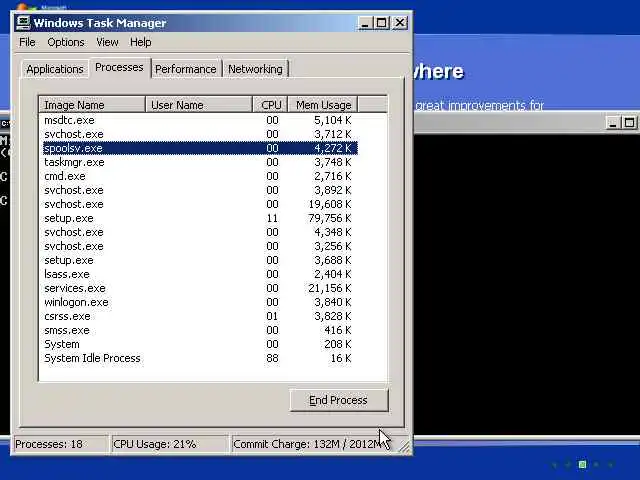Select the System process row
640x480 pixels.
[x=200, y=344]
